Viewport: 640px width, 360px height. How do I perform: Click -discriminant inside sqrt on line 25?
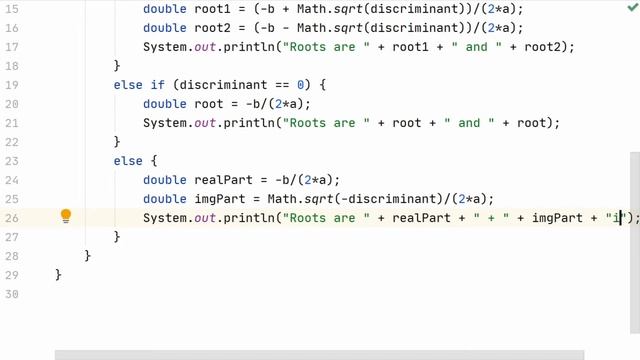[389, 199]
